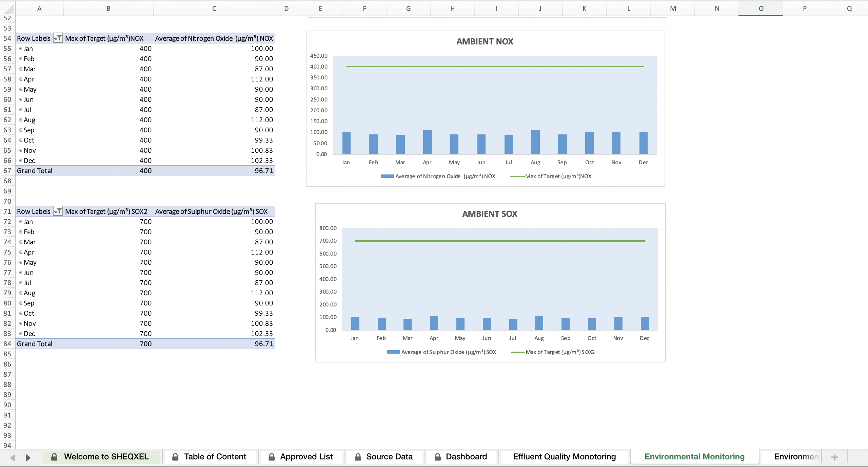Select row 67 header
The image size is (868, 467).
(7, 171)
